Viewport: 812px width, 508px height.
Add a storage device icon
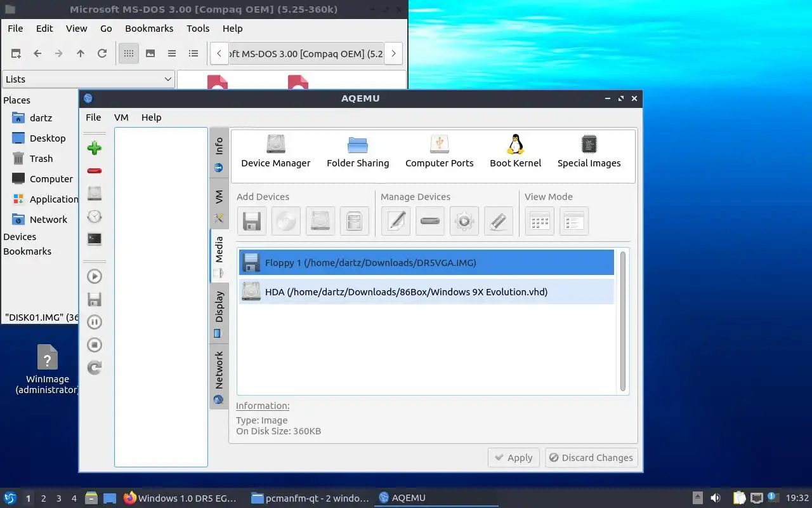[x=355, y=222]
